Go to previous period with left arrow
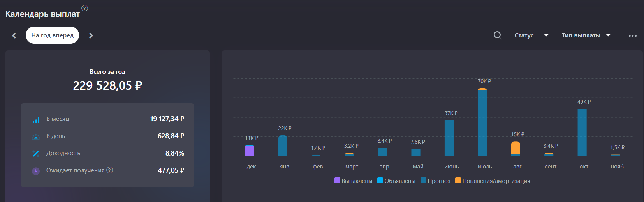 click(14, 35)
